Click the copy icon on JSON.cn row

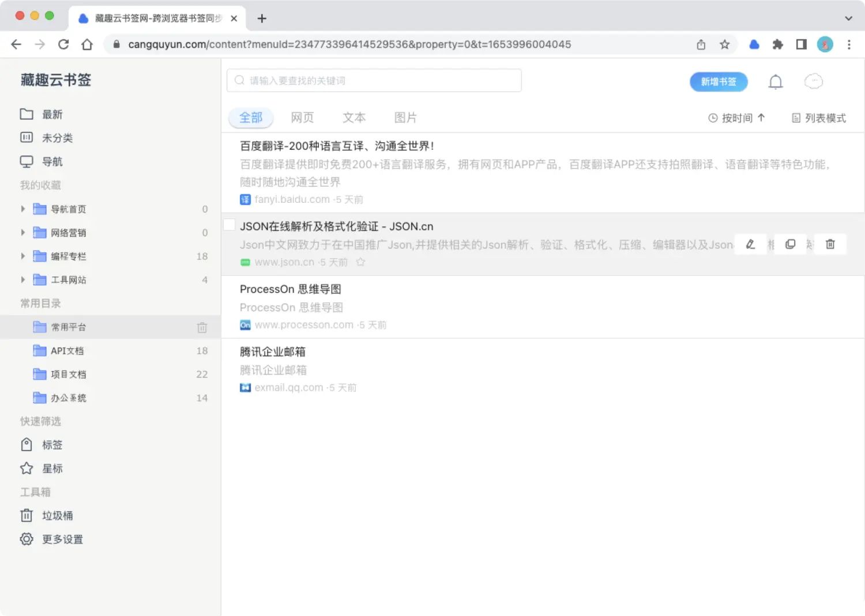pyautogui.click(x=790, y=244)
